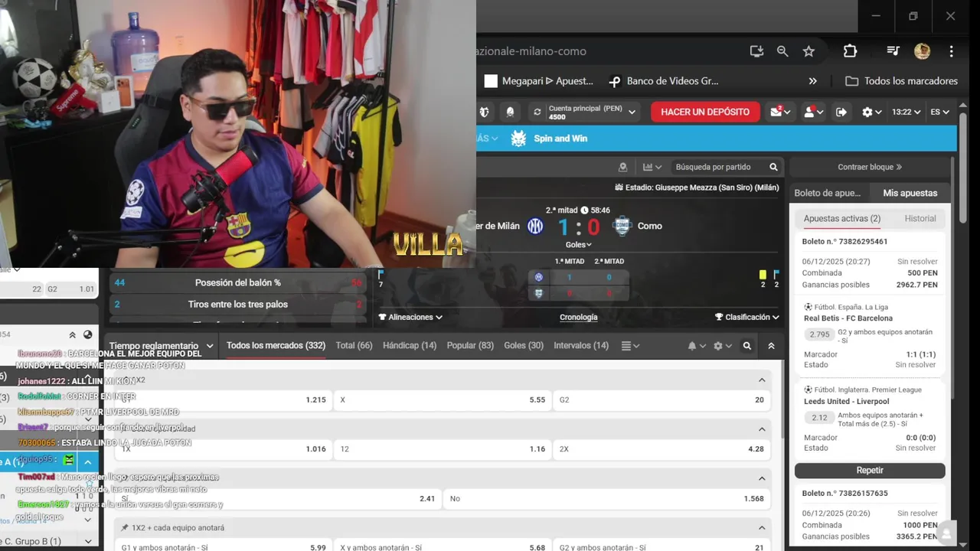Click the hooded figure icon in header

click(x=510, y=112)
